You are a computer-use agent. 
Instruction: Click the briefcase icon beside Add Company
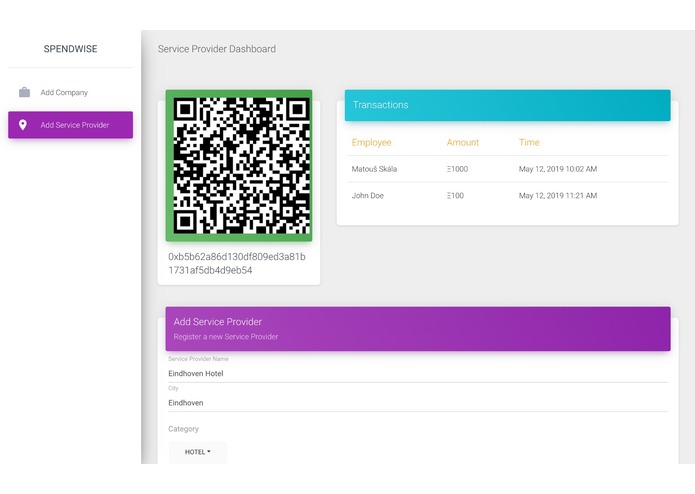[x=24, y=92]
